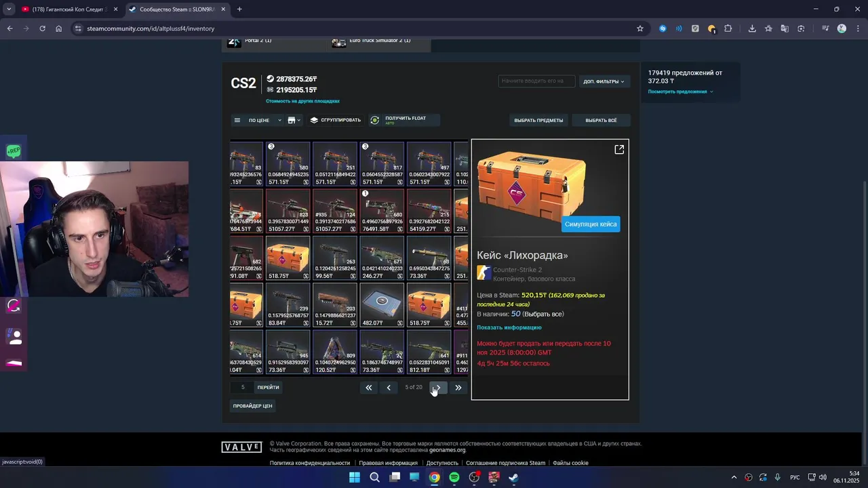Toggle grouping with Сгруппировать button
Image resolution: width=868 pixels, height=488 pixels.
pyautogui.click(x=336, y=120)
